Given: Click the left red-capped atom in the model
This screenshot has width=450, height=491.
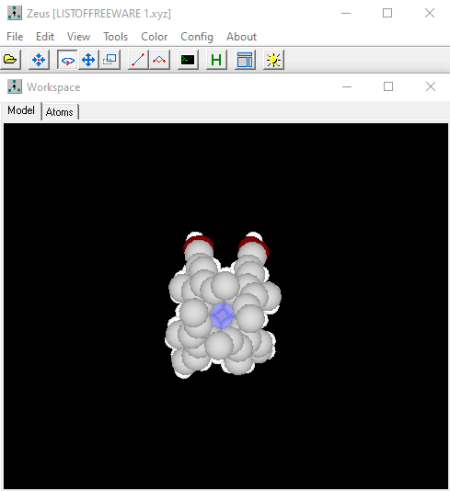Looking at the screenshot, I should pyautogui.click(x=198, y=246).
